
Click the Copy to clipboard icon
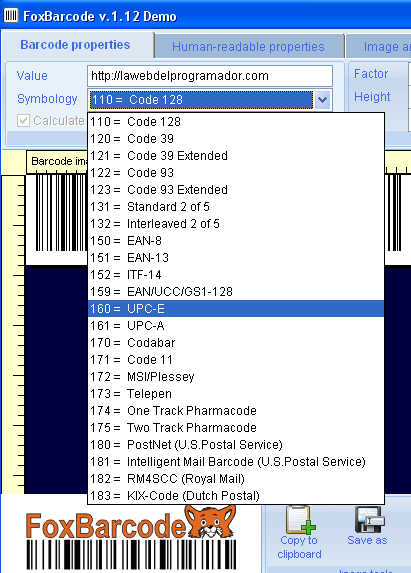coord(300,519)
